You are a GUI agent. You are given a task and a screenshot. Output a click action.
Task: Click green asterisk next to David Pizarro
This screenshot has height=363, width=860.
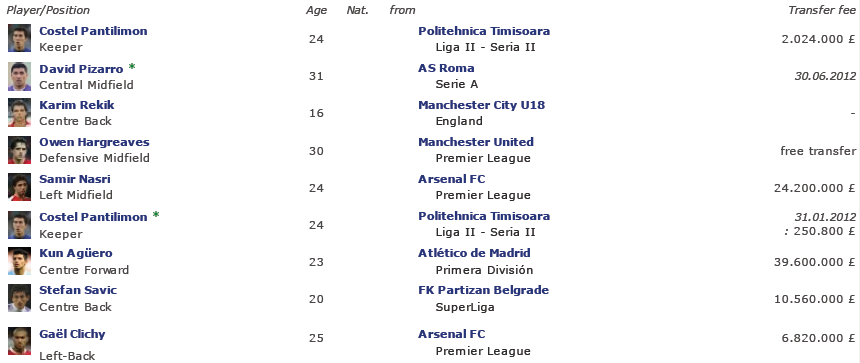pos(132,67)
